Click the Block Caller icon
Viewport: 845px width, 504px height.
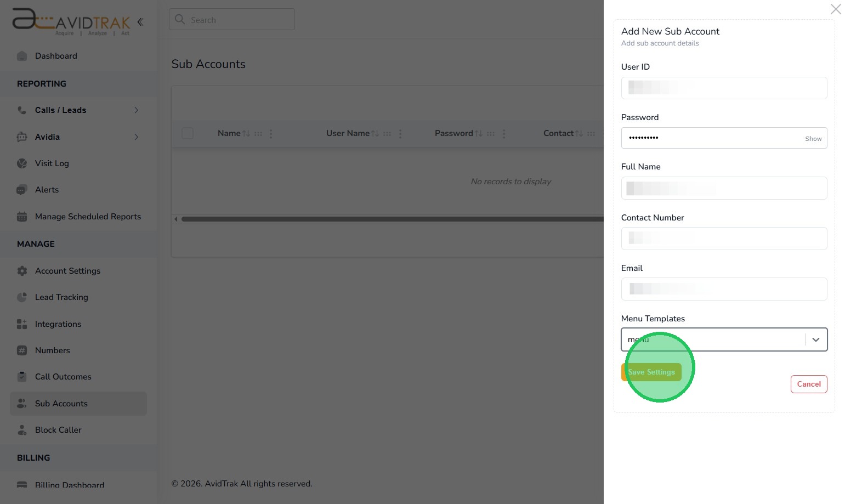tap(22, 430)
